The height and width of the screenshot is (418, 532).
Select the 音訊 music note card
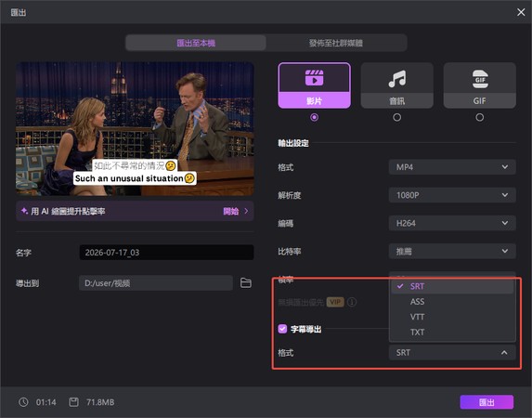[397, 85]
